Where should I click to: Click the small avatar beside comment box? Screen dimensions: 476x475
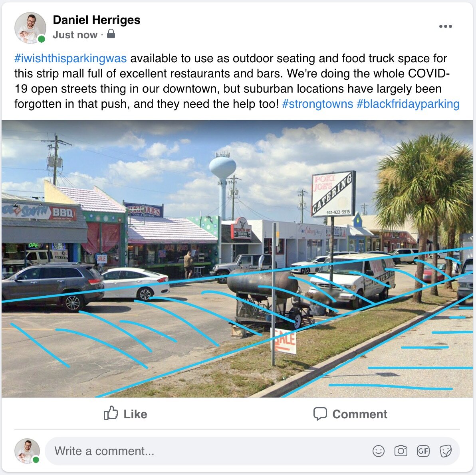(27, 451)
